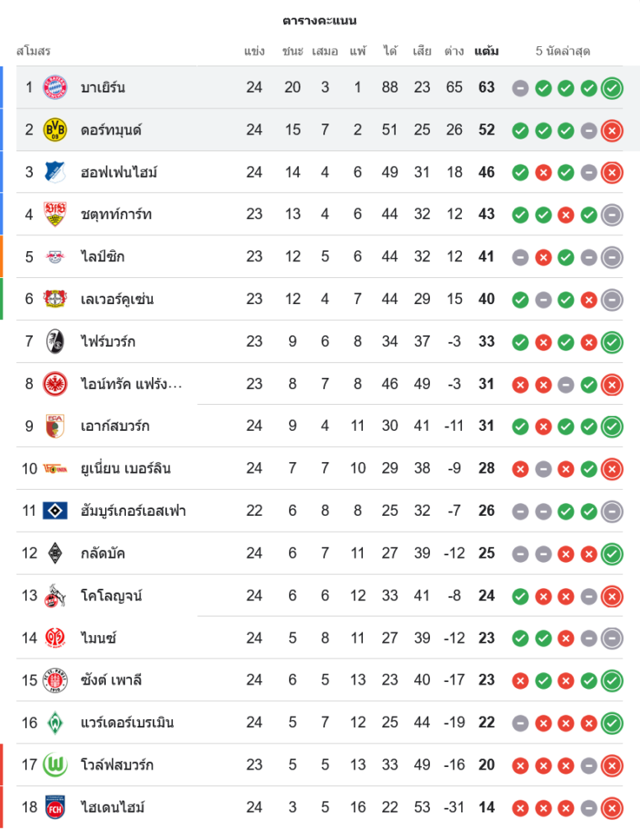
Task: Click the Eintracht Frankfurt club logo
Action: (55, 384)
